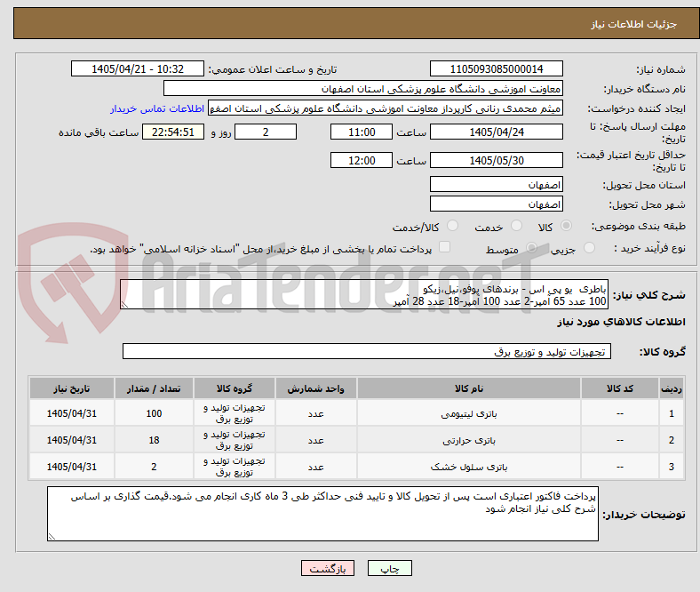Click the جزئیات اطلاعات نیاز page header
This screenshot has height=592, width=700.
(x=634, y=24)
